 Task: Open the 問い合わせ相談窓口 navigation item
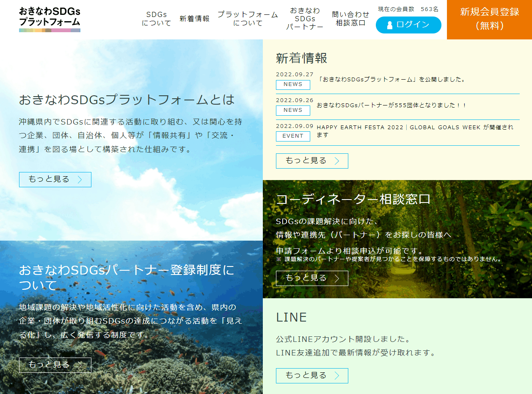(351, 19)
